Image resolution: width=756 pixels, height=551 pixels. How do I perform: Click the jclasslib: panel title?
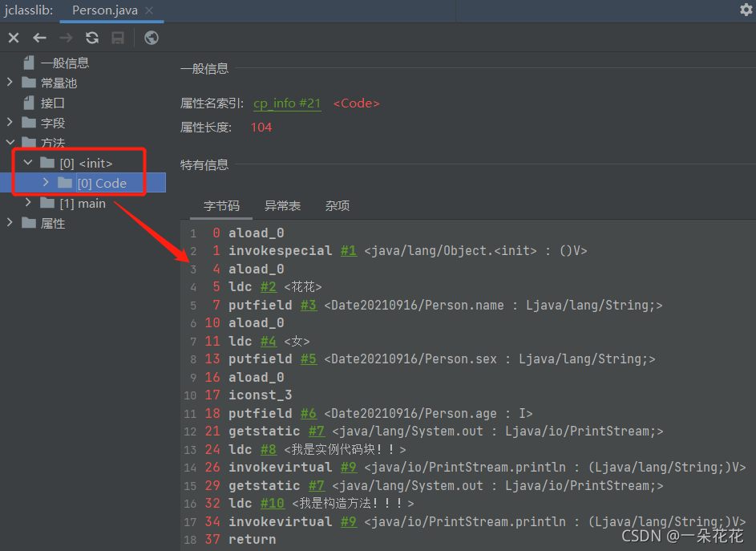pyautogui.click(x=28, y=10)
